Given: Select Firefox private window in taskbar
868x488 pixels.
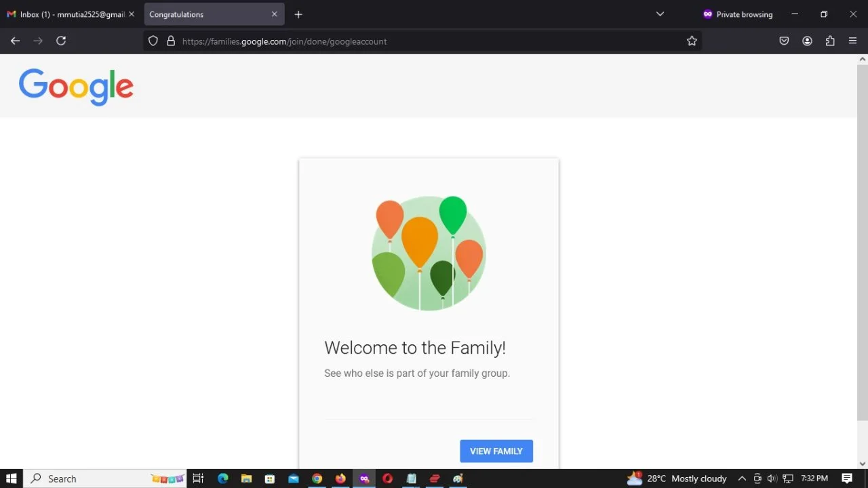Looking at the screenshot, I should pos(364,479).
